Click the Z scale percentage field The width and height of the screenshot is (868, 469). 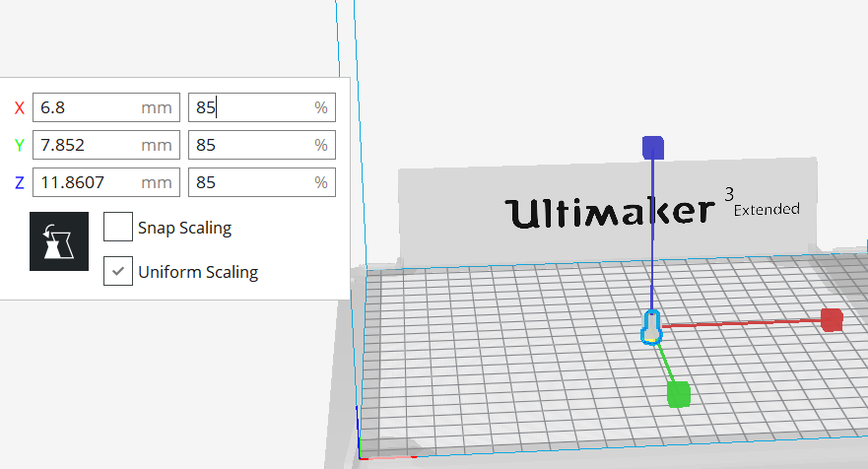tap(262, 182)
